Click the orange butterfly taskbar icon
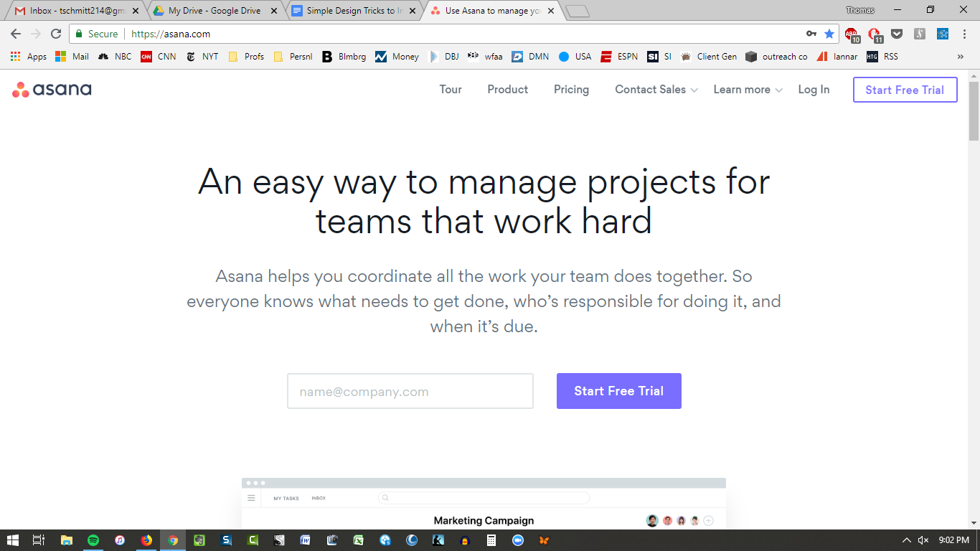 [545, 540]
